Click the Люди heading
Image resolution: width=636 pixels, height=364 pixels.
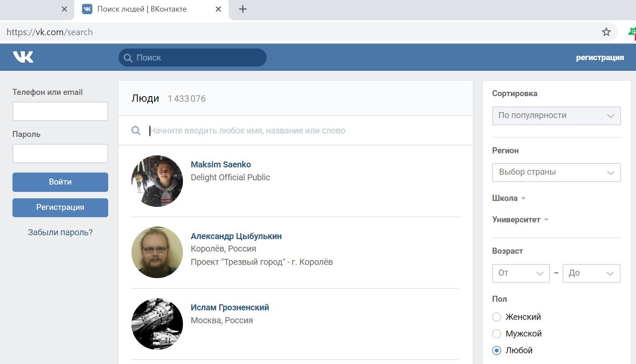(145, 98)
